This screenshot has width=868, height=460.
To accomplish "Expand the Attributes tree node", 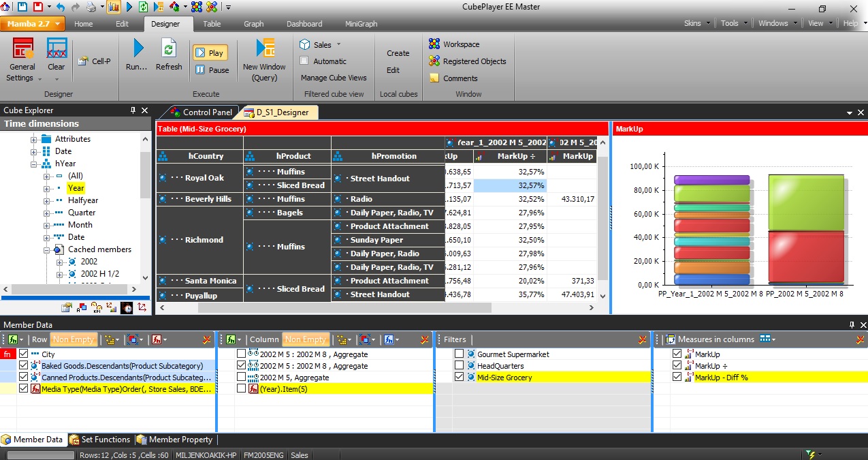I will [34, 139].
